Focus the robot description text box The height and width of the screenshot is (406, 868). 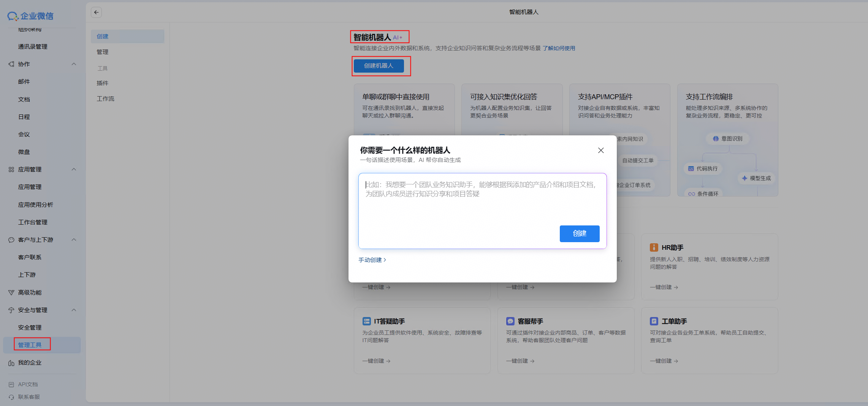pyautogui.click(x=482, y=211)
